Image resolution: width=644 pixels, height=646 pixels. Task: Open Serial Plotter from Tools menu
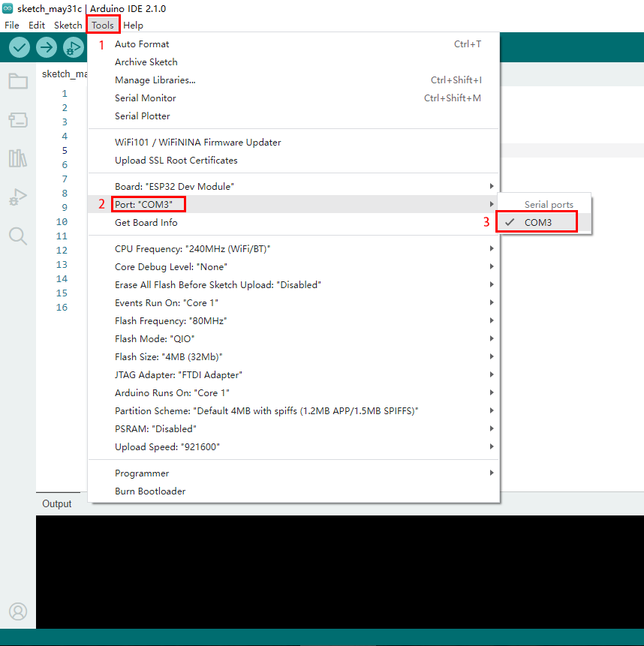point(293,116)
